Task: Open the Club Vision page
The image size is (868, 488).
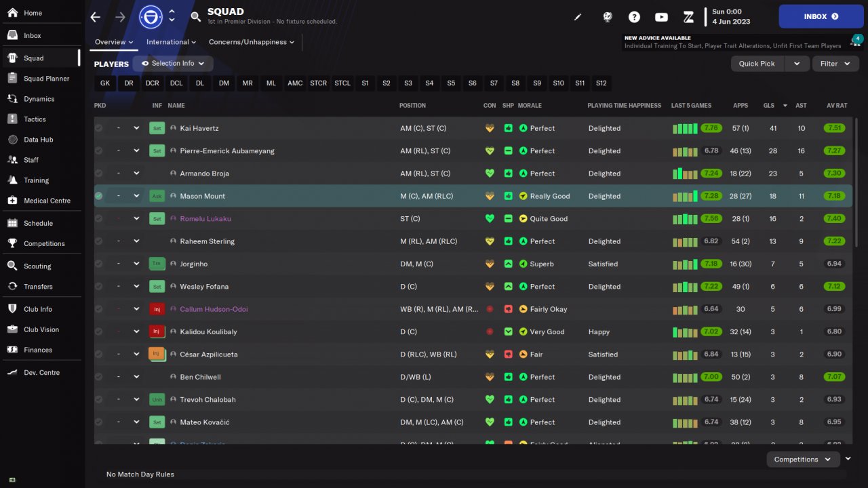Action: tap(40, 329)
